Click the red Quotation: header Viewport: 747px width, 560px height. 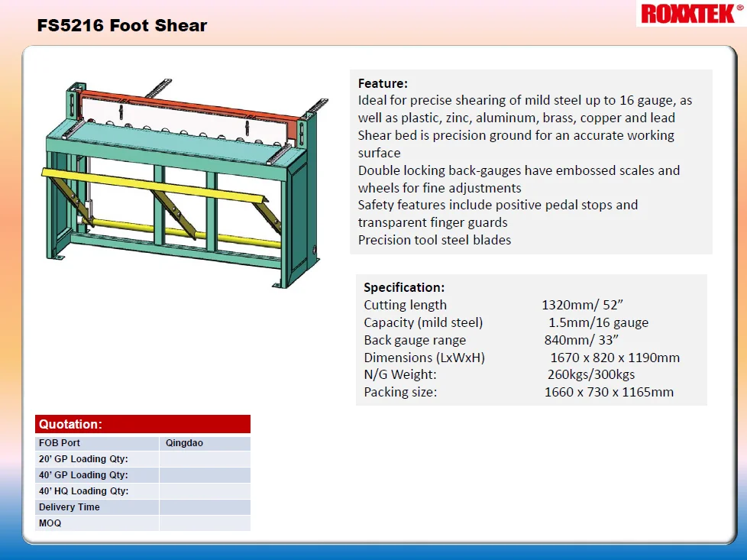coord(143,424)
